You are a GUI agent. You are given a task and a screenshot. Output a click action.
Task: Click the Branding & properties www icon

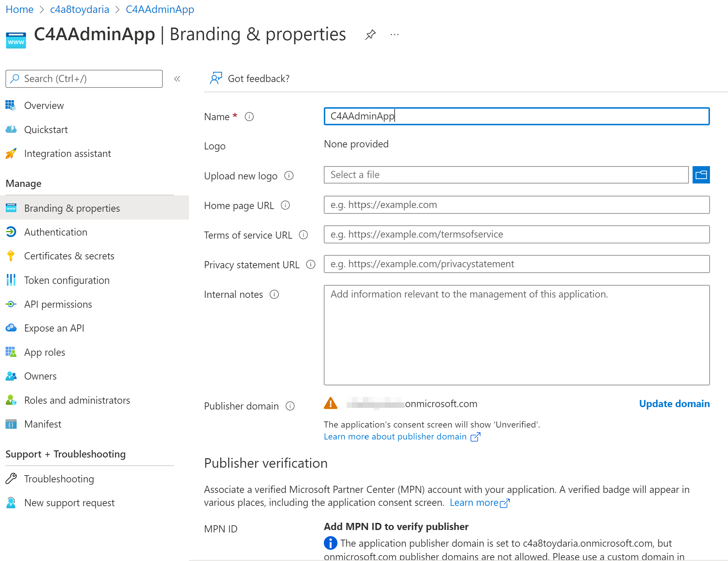pyautogui.click(x=11, y=208)
